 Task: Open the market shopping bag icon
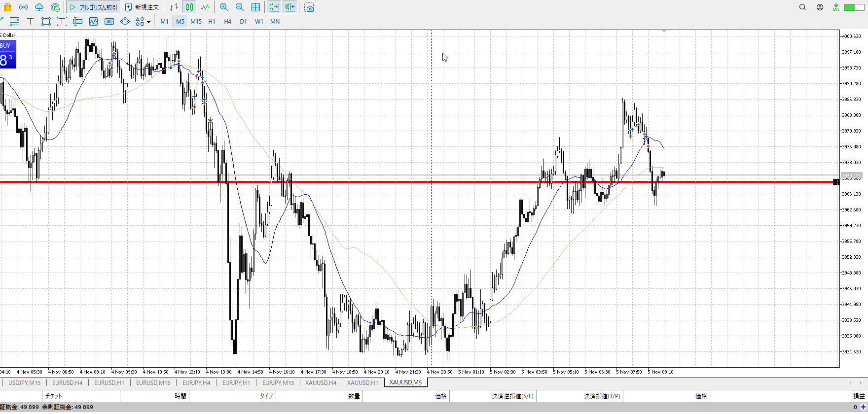coord(7,7)
